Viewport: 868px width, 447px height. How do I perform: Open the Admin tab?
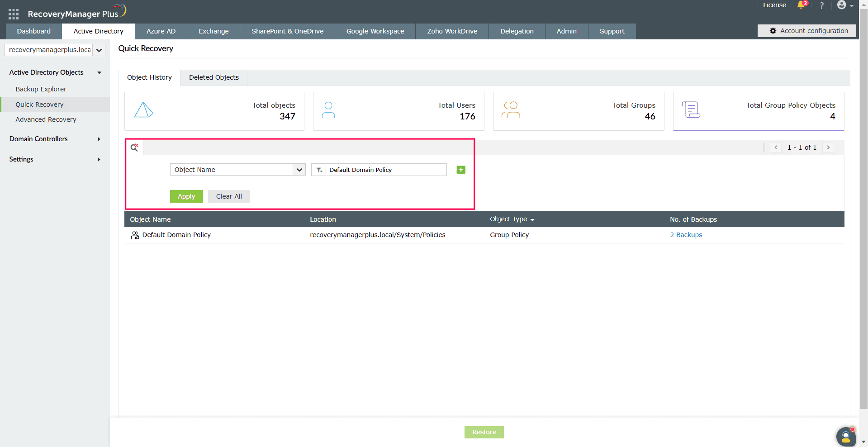coord(567,31)
